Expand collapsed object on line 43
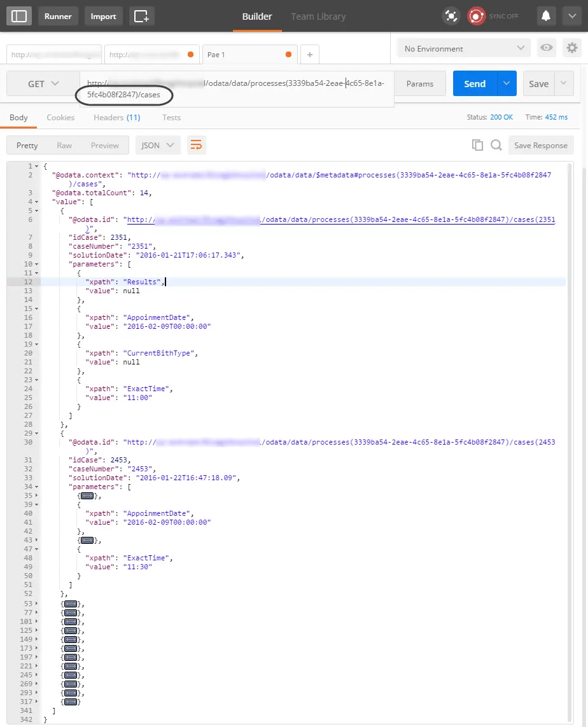 [x=87, y=540]
